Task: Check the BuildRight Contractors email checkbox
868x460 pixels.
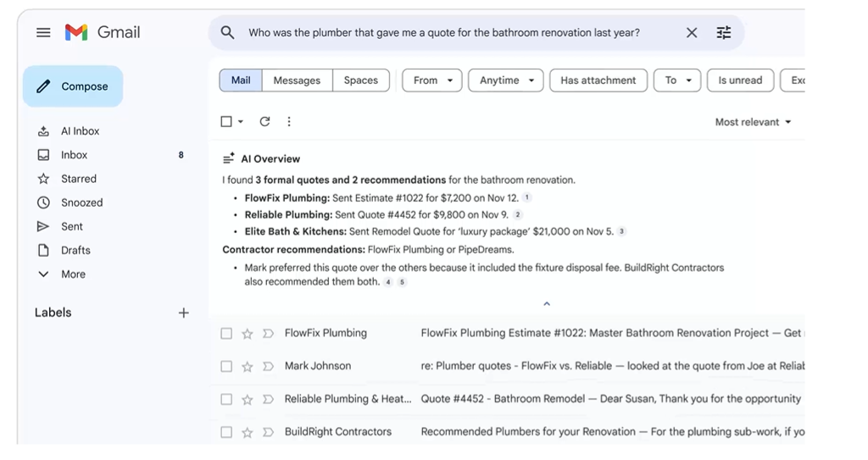Action: tap(226, 432)
